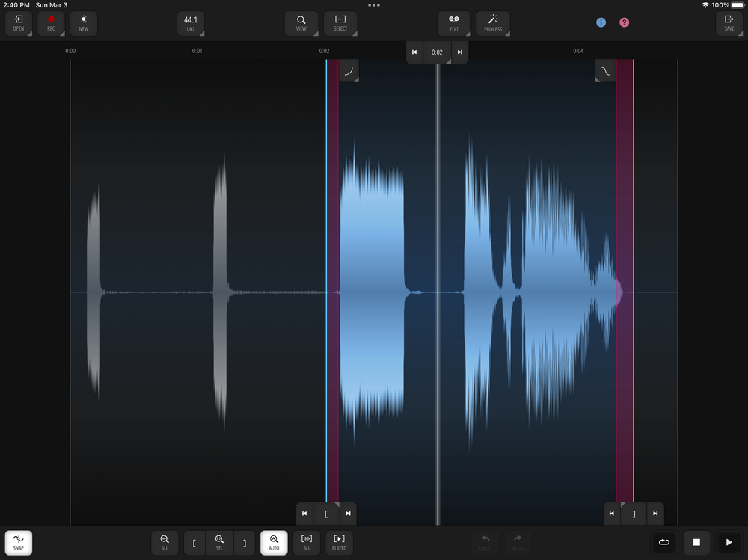Open the Process effects menu

(x=493, y=23)
